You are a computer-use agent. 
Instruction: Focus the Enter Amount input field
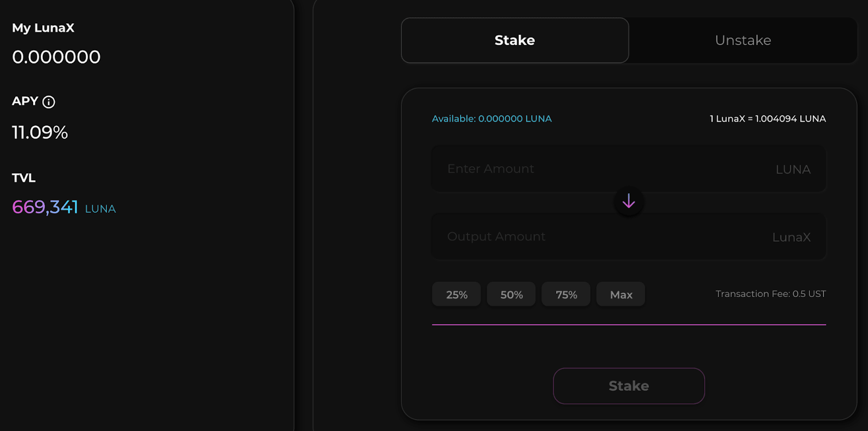pyautogui.click(x=629, y=169)
